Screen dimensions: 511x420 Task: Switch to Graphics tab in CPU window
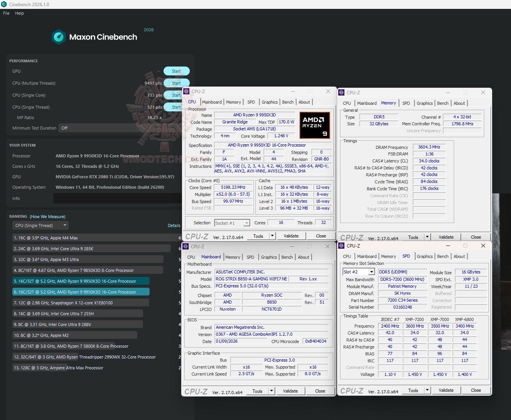[x=269, y=102]
